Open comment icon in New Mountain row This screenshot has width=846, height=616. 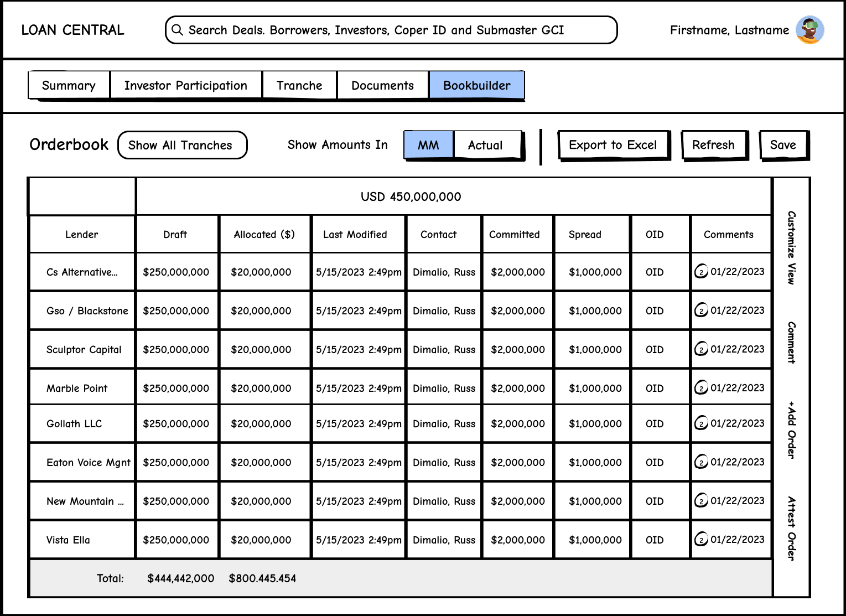pyautogui.click(x=701, y=501)
